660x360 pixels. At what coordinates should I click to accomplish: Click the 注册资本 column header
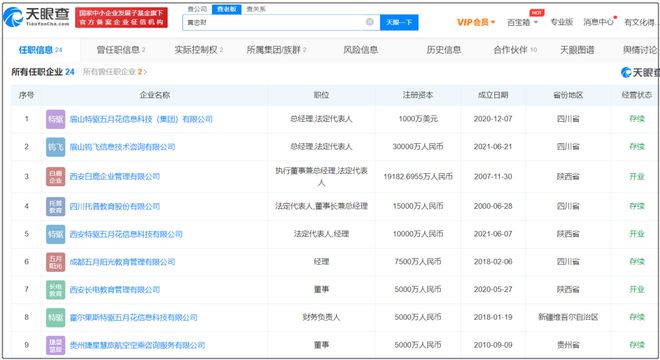coord(418,95)
